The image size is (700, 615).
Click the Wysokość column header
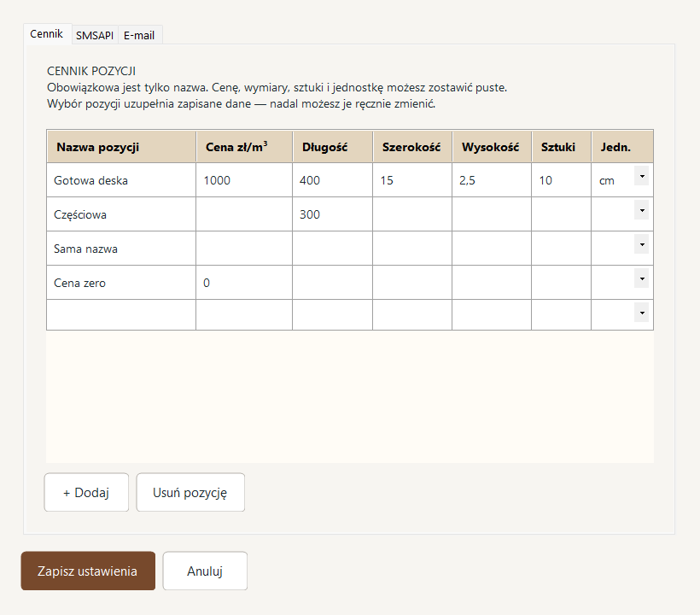point(492,147)
